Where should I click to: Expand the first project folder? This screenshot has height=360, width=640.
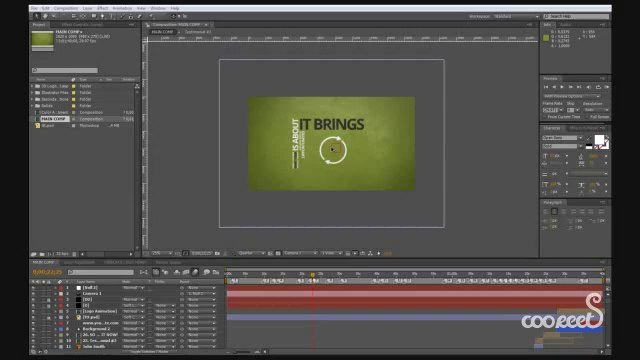pos(32,86)
